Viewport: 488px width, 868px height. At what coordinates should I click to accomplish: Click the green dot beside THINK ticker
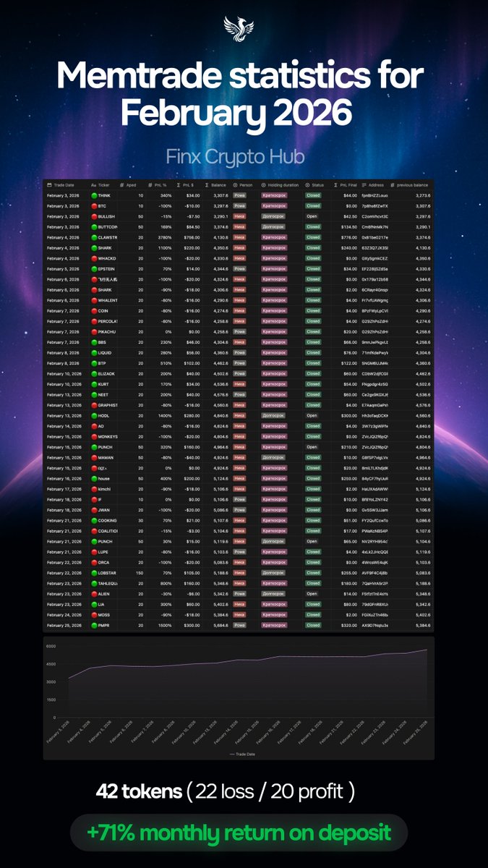[x=94, y=195]
